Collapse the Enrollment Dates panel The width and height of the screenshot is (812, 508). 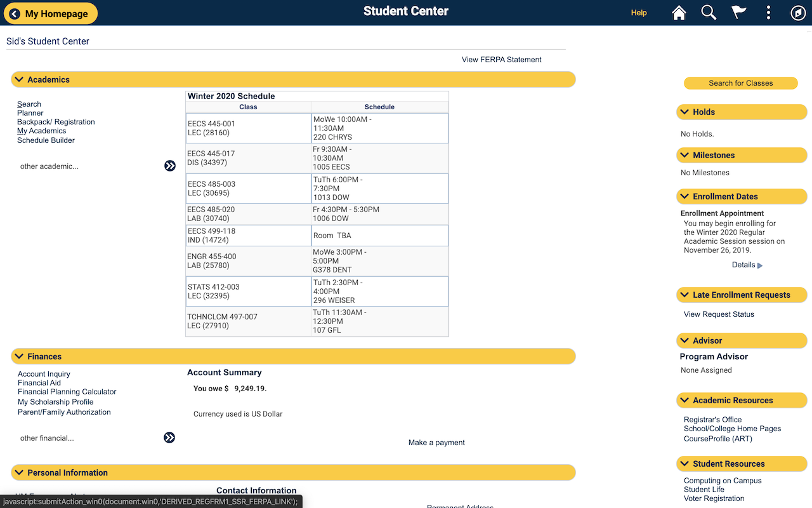[x=684, y=196]
